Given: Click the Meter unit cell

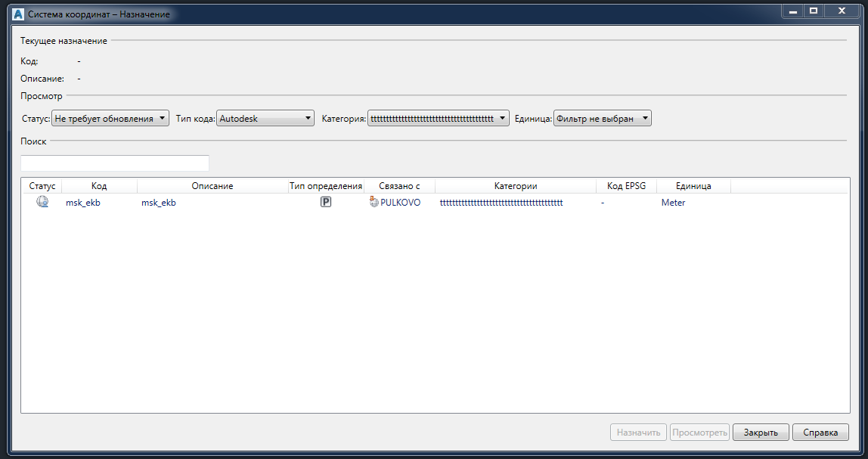Looking at the screenshot, I should [673, 203].
